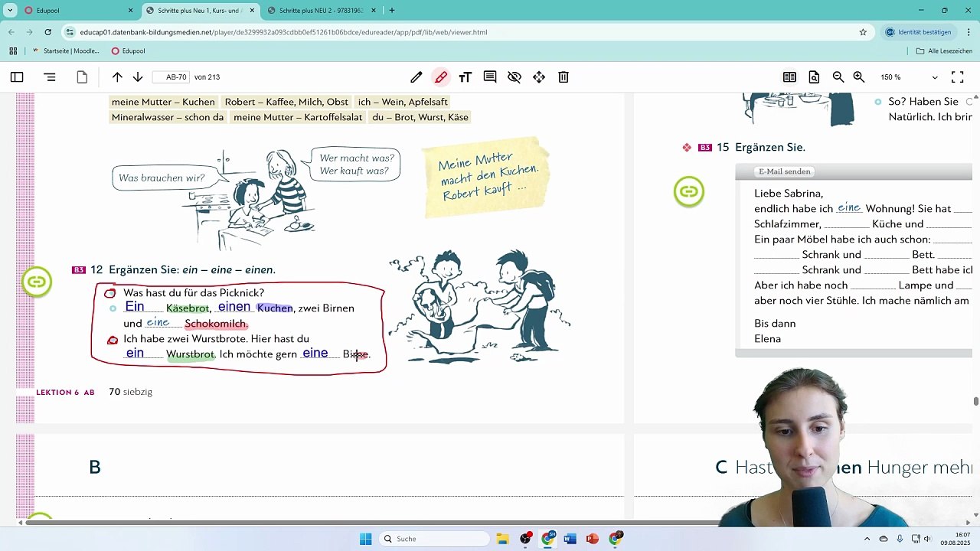
Task: Click the page number field AB-70
Action: tap(171, 77)
